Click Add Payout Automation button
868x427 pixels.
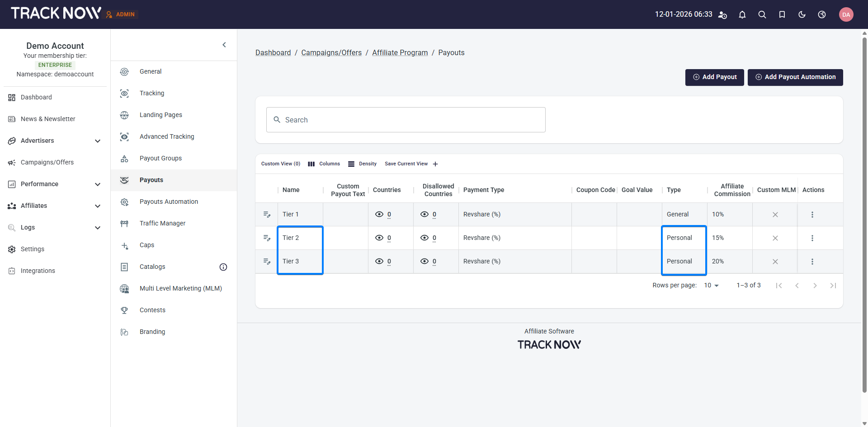pos(795,77)
